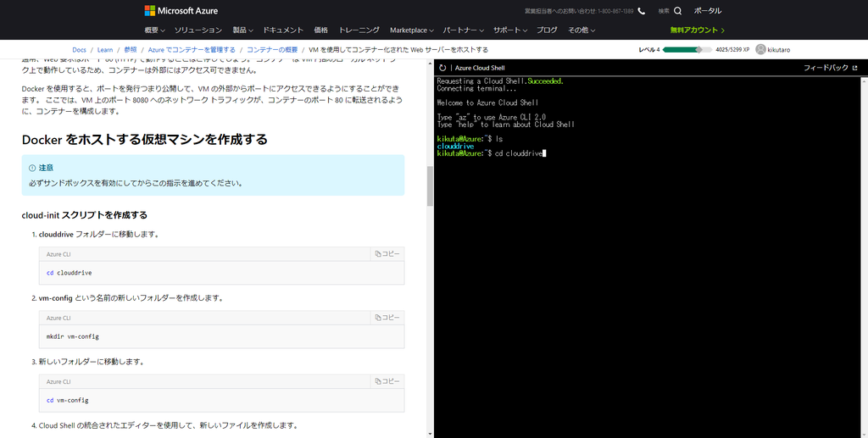868x438 pixels.
Task: Open search via magnifier icon
Action: (677, 11)
